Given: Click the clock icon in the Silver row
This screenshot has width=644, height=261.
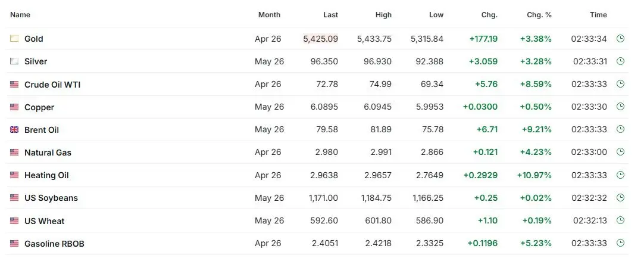Looking at the screenshot, I should click(x=620, y=61).
